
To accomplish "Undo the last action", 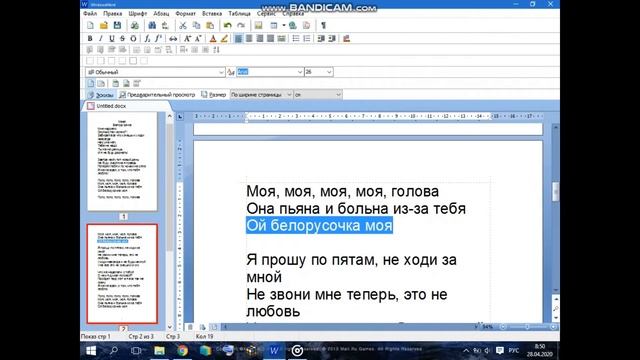I will coord(227,25).
